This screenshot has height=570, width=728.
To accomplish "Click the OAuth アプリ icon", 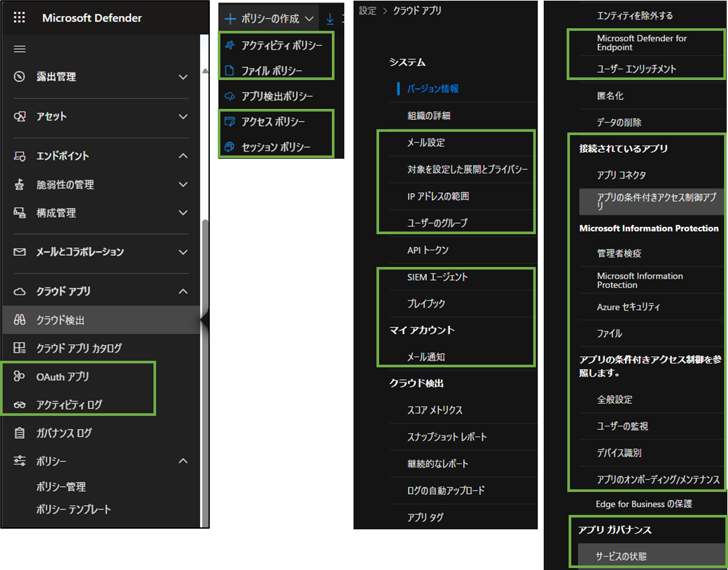I will point(20,377).
